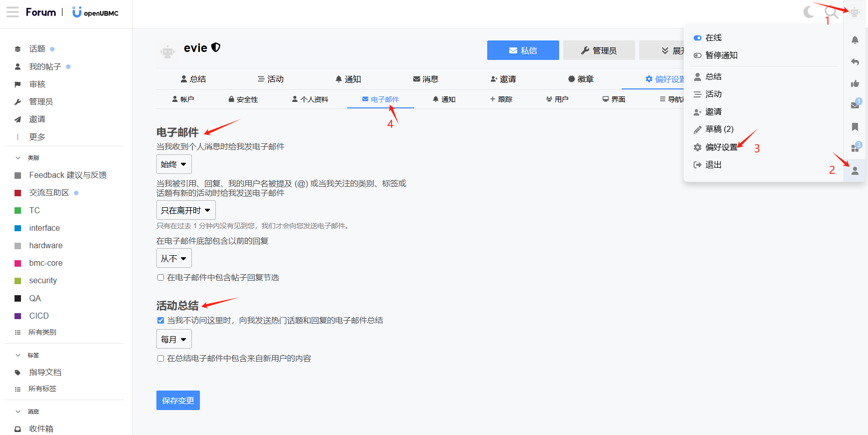
Task: Click the search magnifier icon
Action: (x=831, y=12)
